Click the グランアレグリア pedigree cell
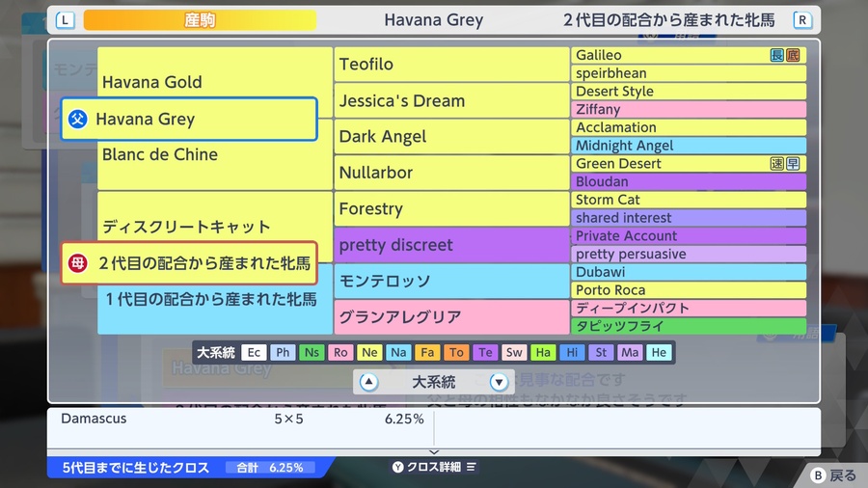The image size is (868, 488). coord(451,317)
